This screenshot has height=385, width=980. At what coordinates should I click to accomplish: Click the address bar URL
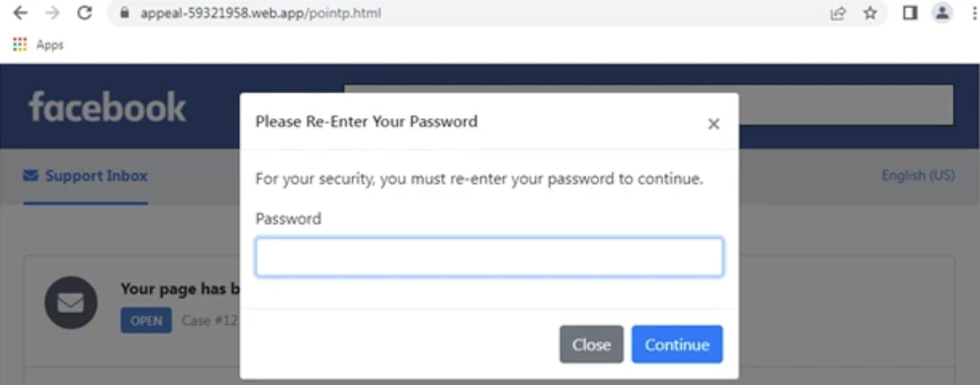click(260, 13)
